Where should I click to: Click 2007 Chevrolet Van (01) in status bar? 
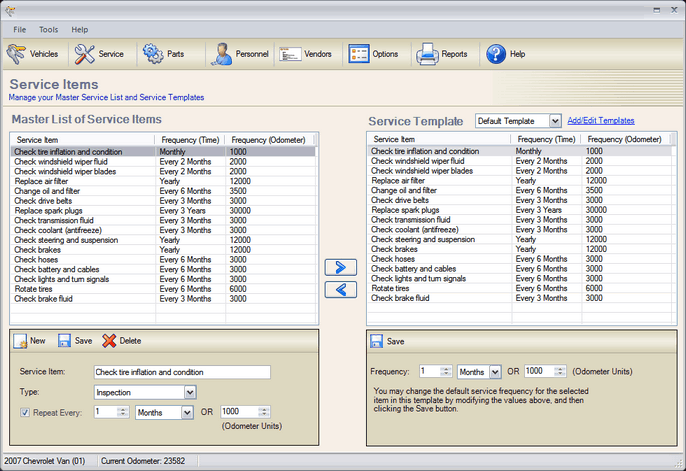click(x=45, y=461)
